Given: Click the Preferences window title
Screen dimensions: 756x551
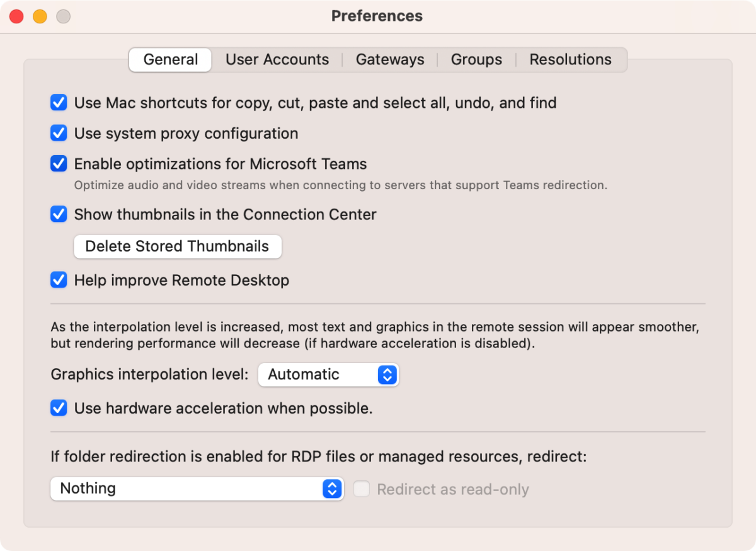Looking at the screenshot, I should (377, 16).
